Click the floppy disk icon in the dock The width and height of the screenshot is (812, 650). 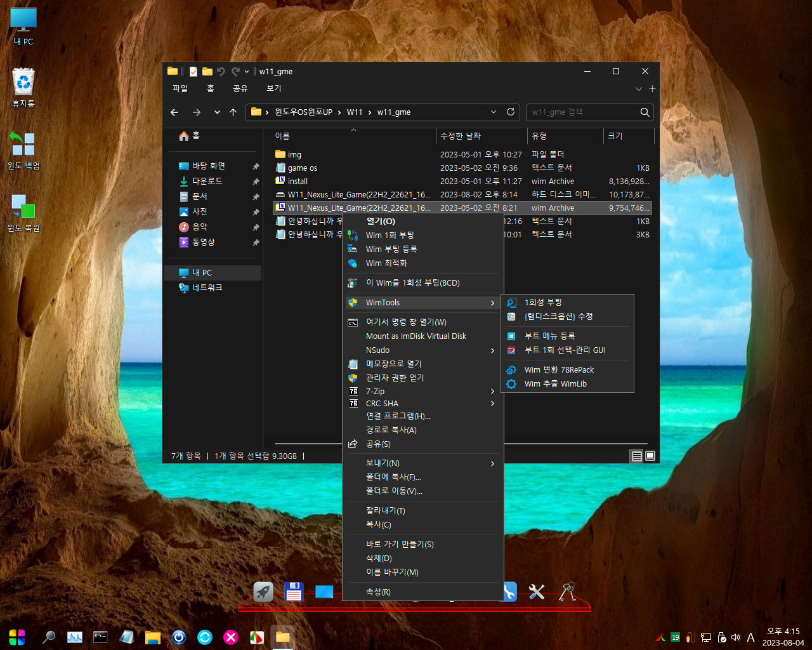pos(294,592)
